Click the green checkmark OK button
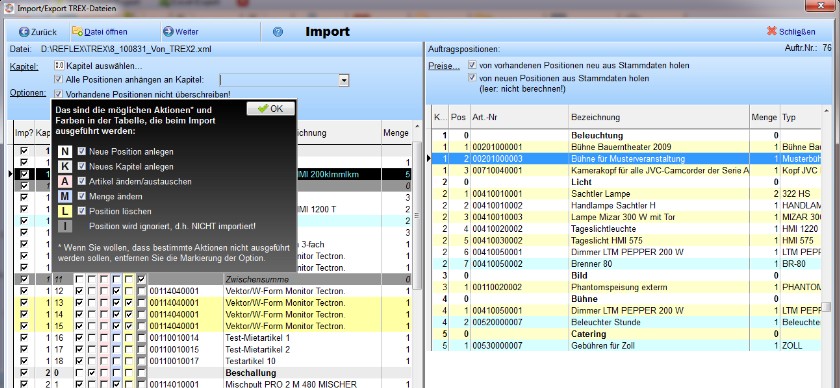 271,108
